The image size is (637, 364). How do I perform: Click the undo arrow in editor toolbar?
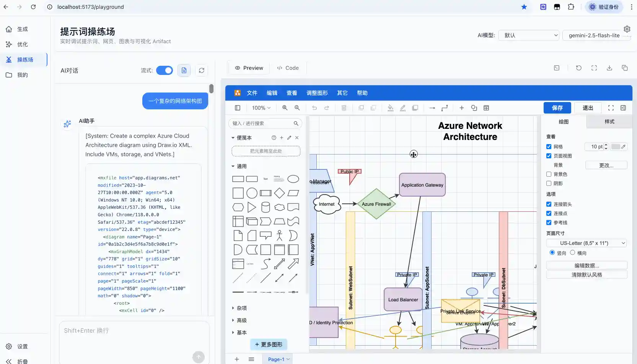314,108
